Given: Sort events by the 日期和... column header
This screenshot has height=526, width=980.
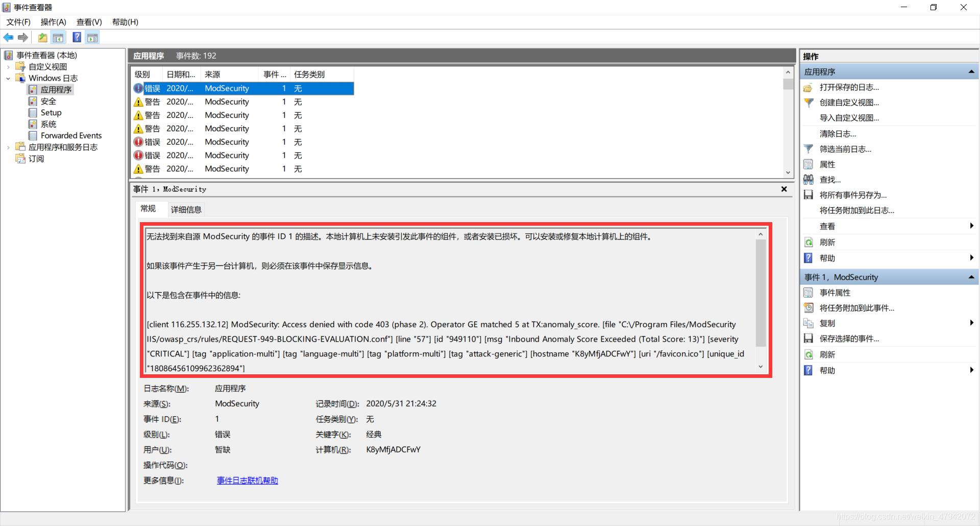Looking at the screenshot, I should [181, 75].
